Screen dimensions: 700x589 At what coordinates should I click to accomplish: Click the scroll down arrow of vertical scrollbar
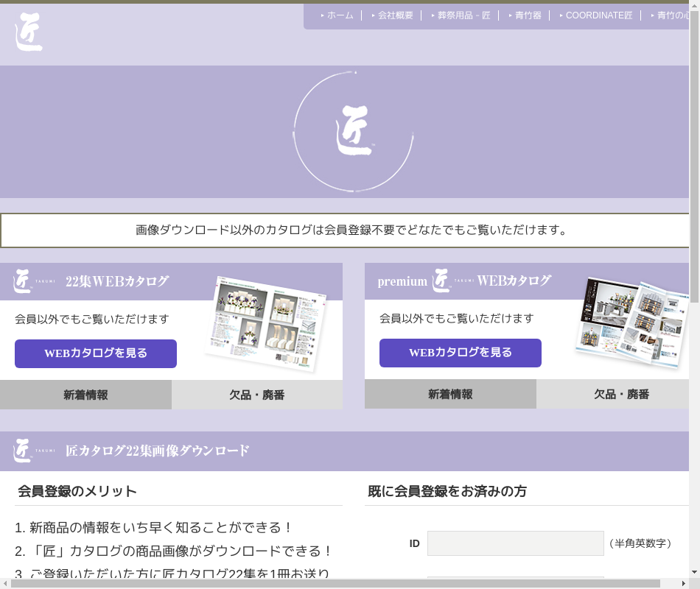point(694,572)
